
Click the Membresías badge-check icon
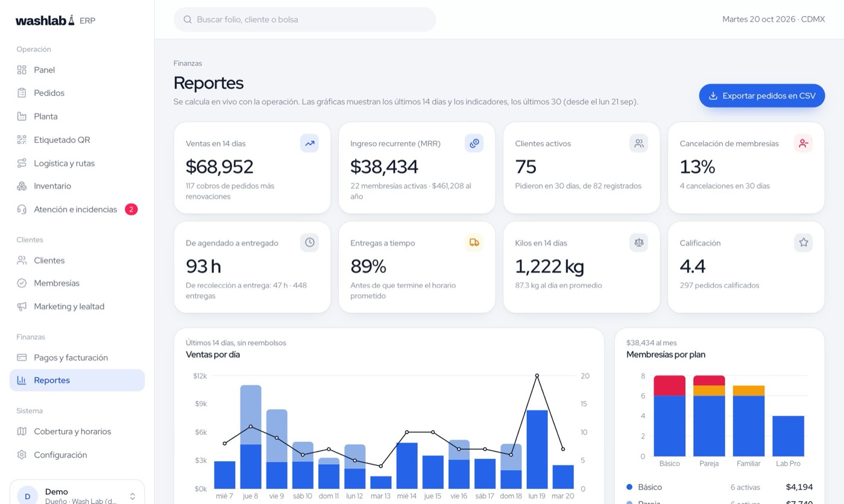click(x=22, y=283)
